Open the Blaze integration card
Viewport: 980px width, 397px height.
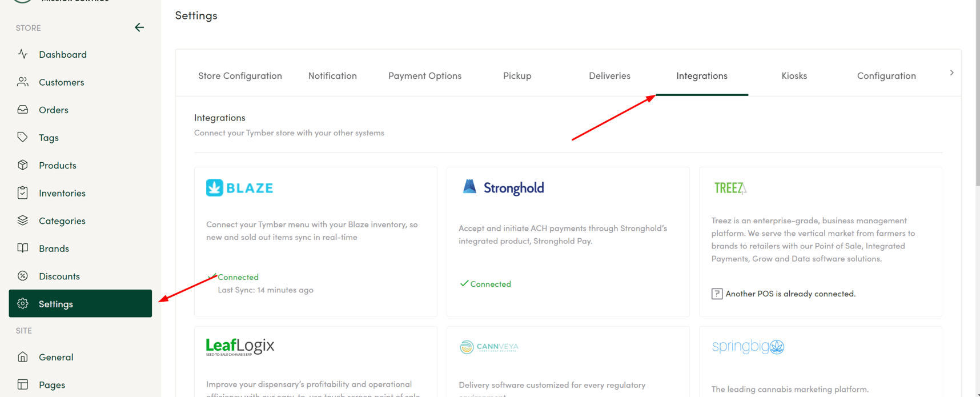[315, 240]
